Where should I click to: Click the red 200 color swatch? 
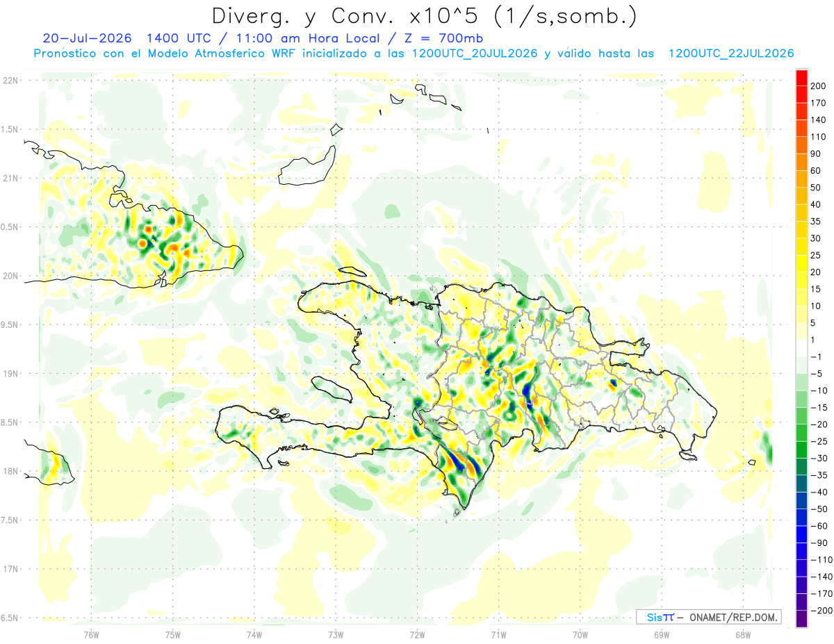click(x=801, y=78)
